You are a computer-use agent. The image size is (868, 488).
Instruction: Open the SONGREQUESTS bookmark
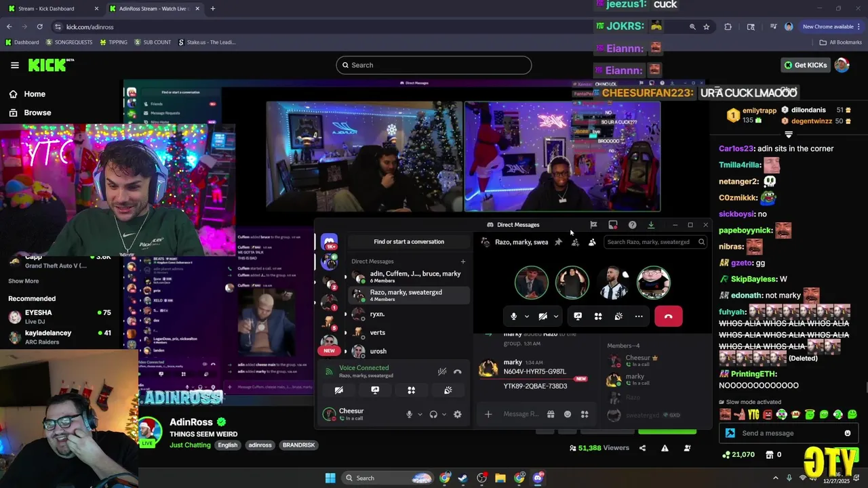69,42
